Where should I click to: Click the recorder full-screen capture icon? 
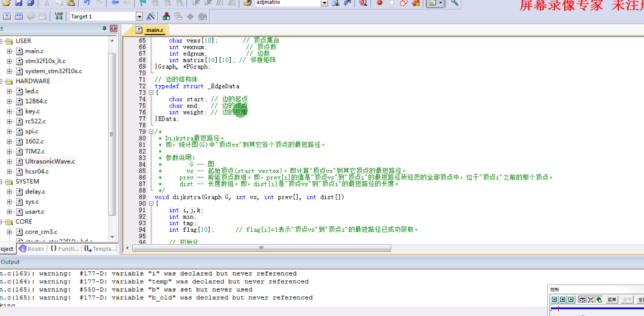pos(590,300)
